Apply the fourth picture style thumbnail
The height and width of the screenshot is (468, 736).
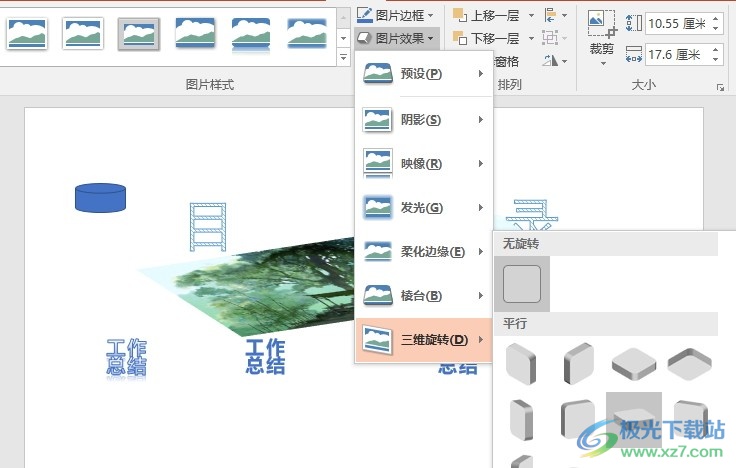tap(195, 33)
